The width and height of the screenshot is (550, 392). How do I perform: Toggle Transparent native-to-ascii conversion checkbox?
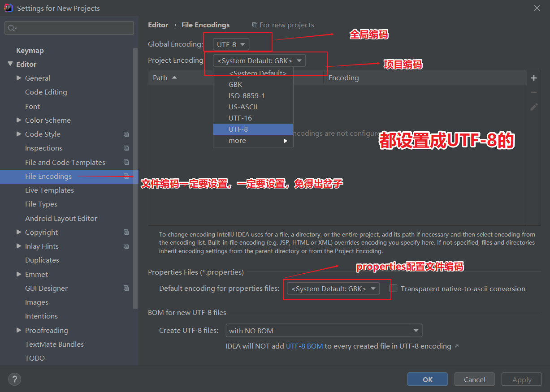coord(393,288)
